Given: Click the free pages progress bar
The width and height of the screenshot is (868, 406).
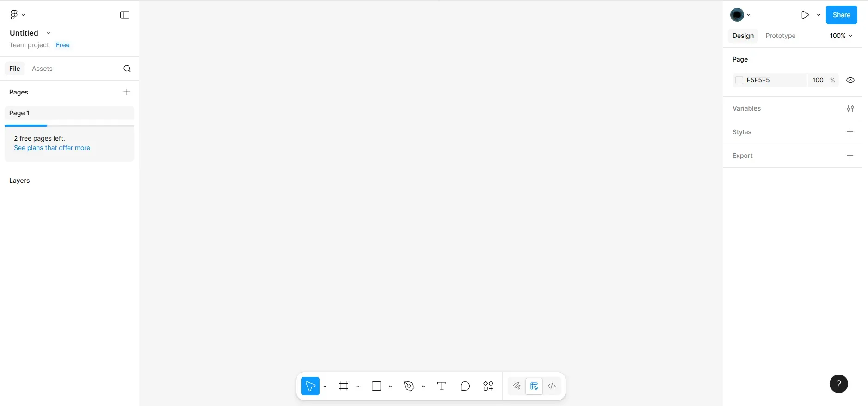Looking at the screenshot, I should [69, 125].
